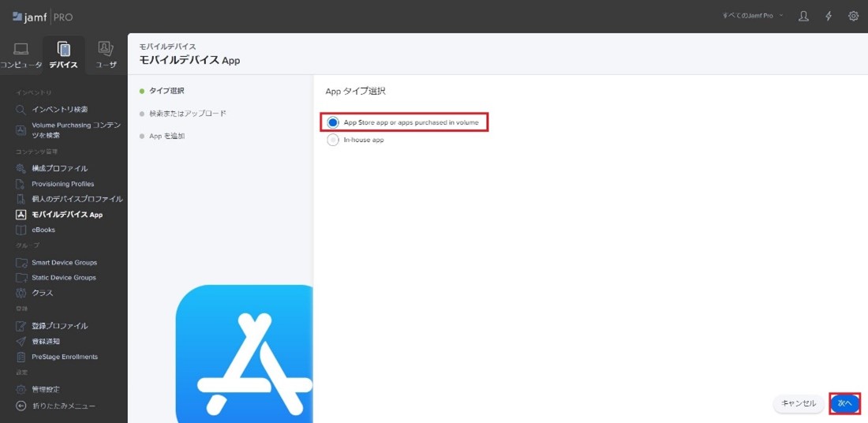Click the 個人のデバイスプロファイル icon
This screenshot has width=868, height=423.
pyautogui.click(x=21, y=199)
